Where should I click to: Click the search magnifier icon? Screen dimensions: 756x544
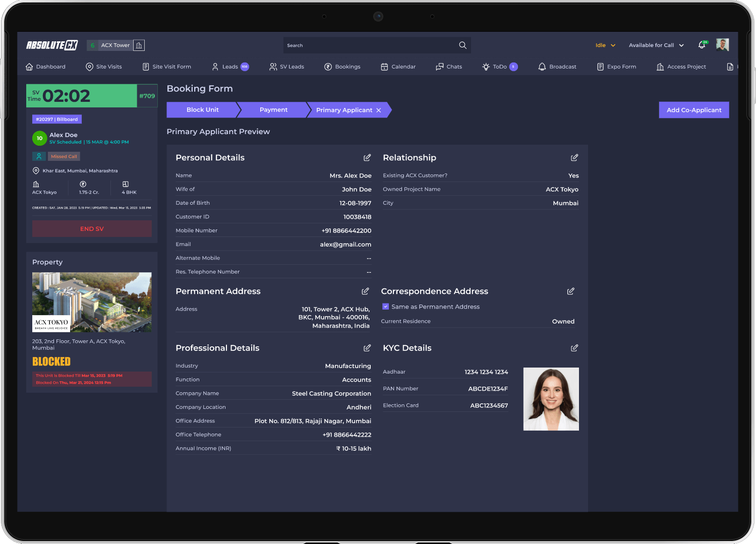[x=462, y=45]
